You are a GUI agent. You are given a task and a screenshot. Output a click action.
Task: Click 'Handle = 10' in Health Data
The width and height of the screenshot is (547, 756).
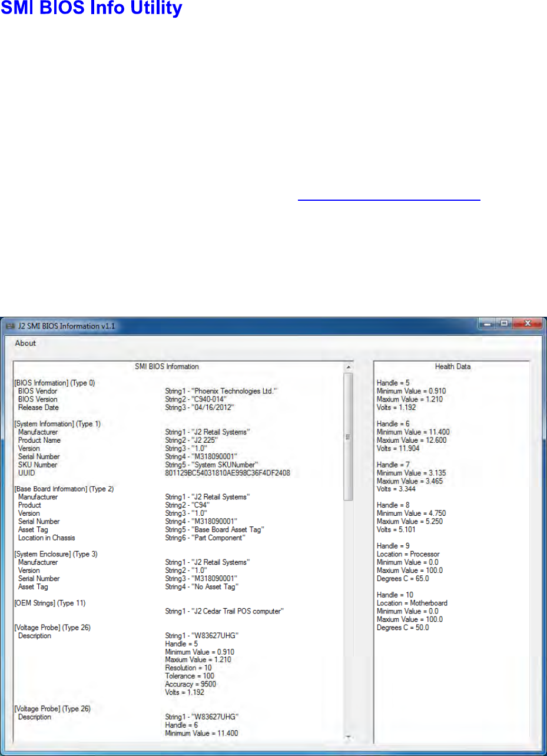tap(395, 595)
